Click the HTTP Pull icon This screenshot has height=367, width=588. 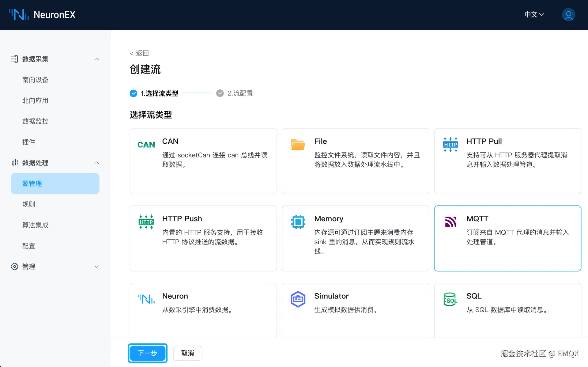point(450,145)
